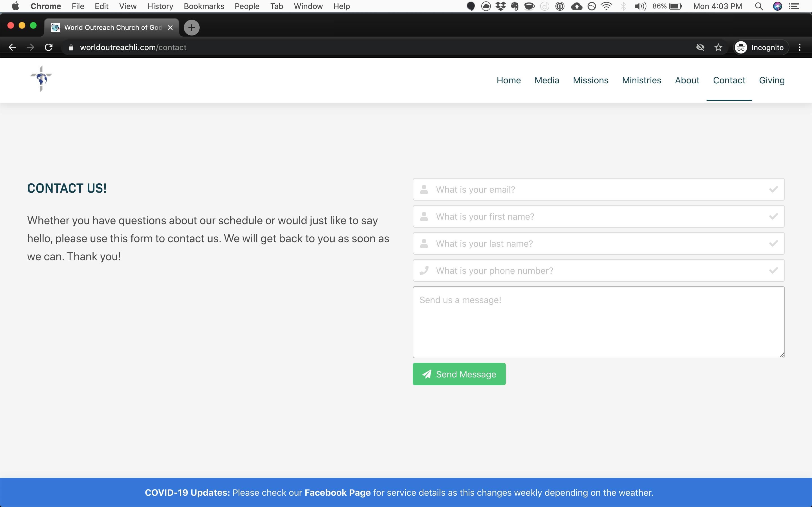Click the back navigation arrow icon
812x507 pixels.
(13, 47)
